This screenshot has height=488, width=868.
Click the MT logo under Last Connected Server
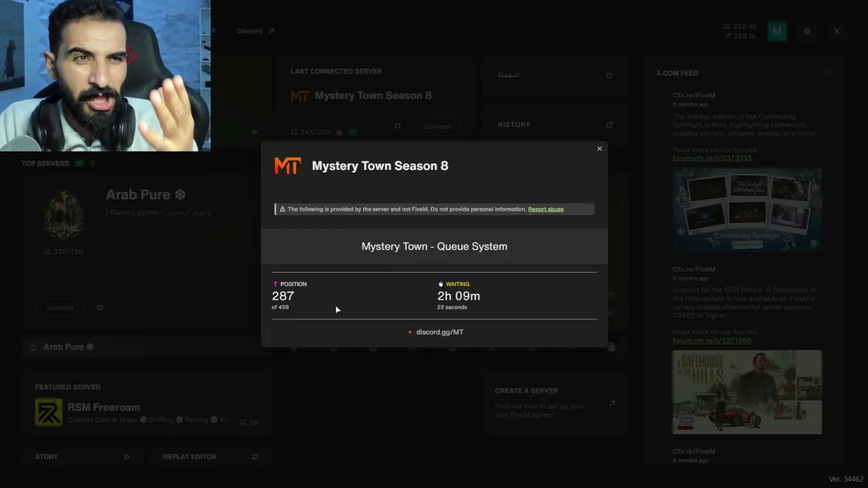pyautogui.click(x=299, y=96)
